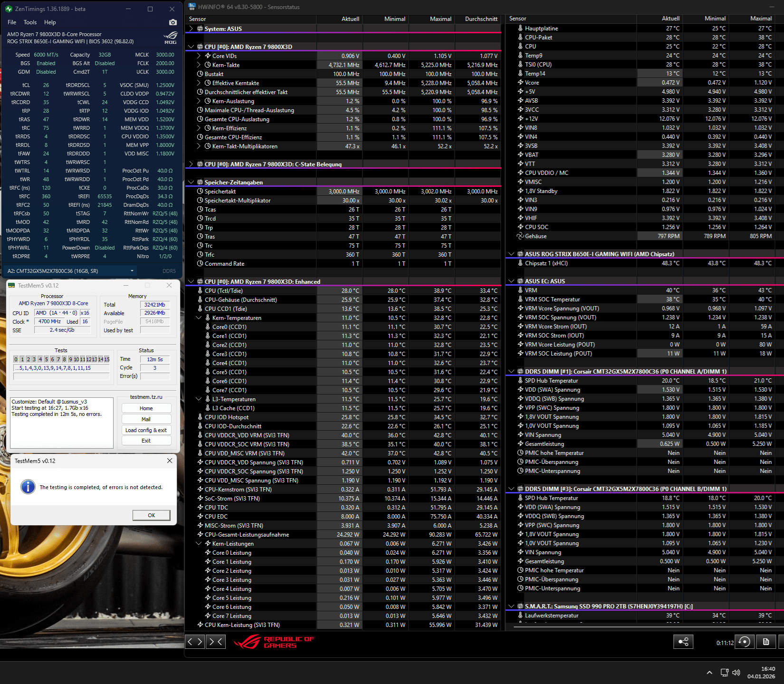Click the Home button in TestMem5
The height and width of the screenshot is (684, 784).
coord(146,408)
